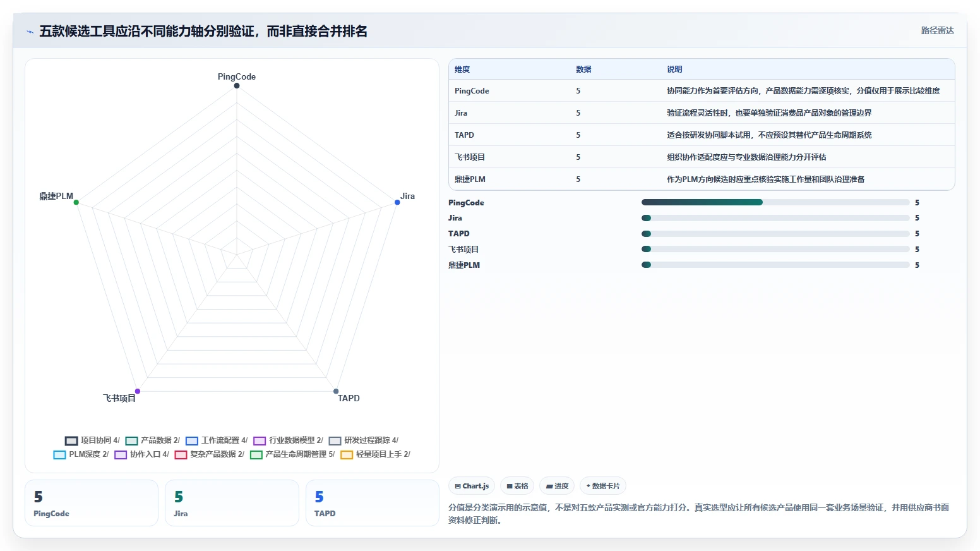Viewport: 980px width, 551px height.
Task: Toggle the 协作入口 legend series
Action: tap(141, 454)
